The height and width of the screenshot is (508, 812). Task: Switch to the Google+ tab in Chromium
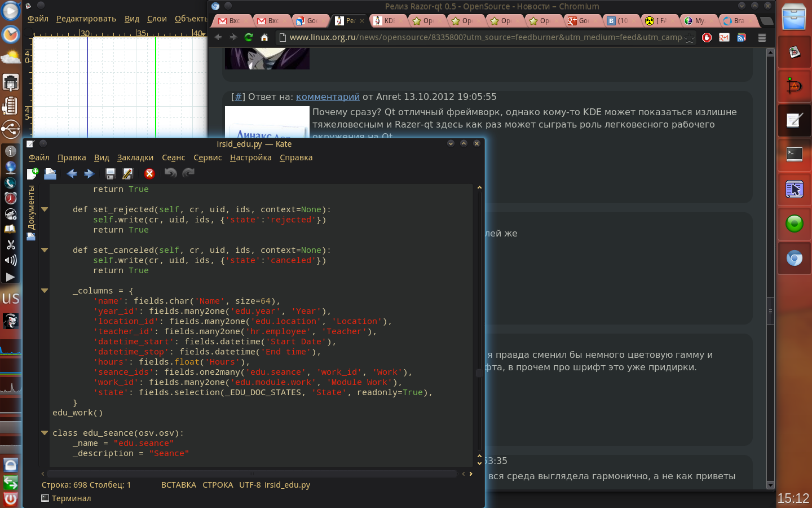point(579,21)
